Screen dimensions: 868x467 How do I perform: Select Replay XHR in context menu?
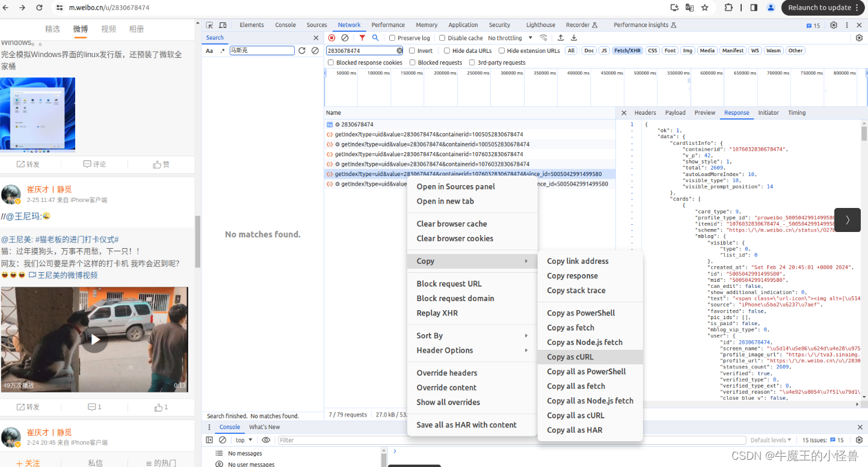(x=472, y=313)
